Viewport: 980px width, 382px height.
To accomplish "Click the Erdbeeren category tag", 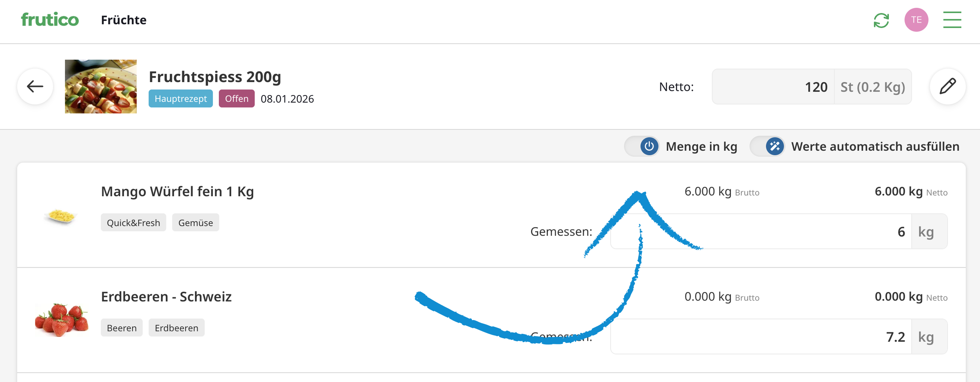I will (x=176, y=328).
